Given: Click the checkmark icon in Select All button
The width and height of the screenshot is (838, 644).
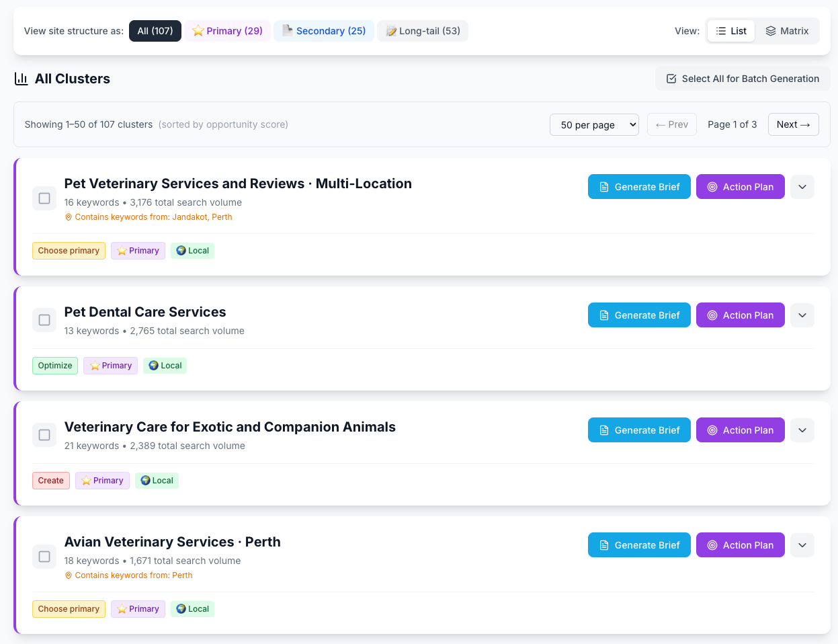Looking at the screenshot, I should click(671, 79).
